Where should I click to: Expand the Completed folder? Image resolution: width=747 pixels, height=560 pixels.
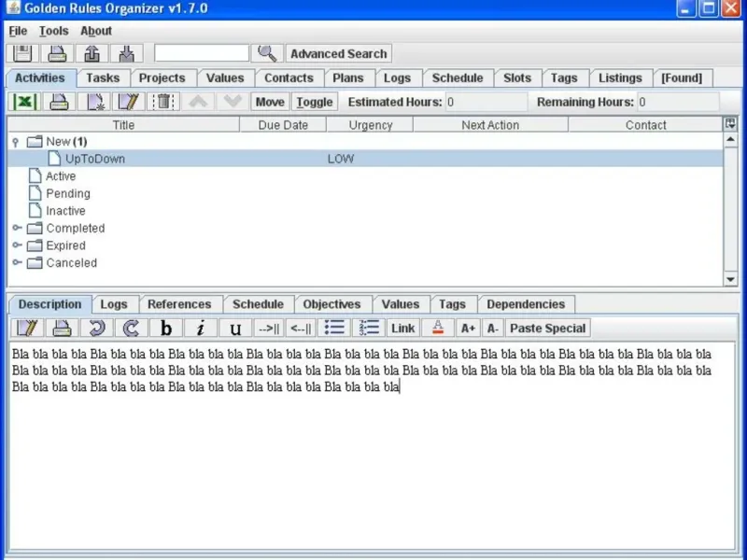17,228
